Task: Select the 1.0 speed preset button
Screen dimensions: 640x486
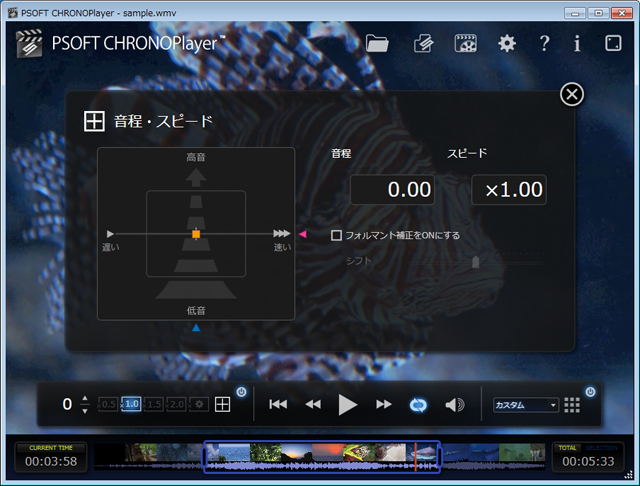Action: coord(131,404)
